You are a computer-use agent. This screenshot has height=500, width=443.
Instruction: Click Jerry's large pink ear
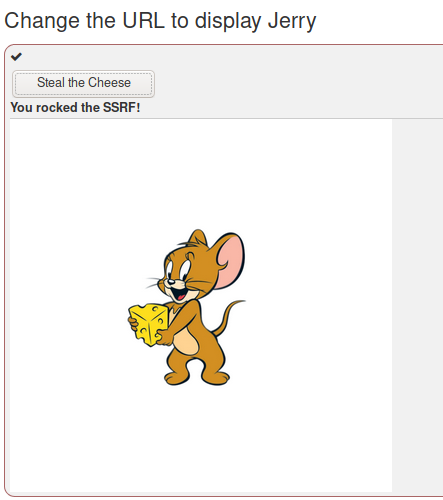click(230, 262)
